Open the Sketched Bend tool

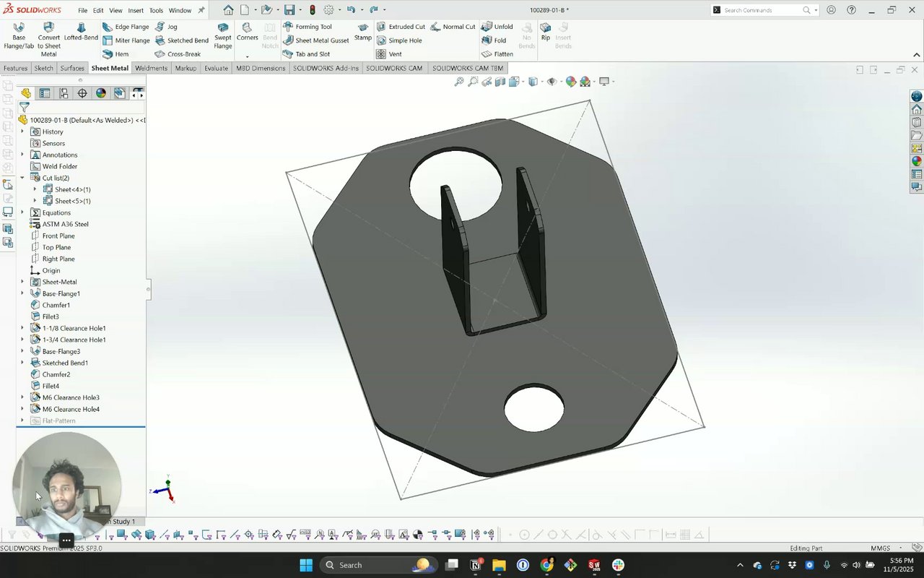pos(182,40)
